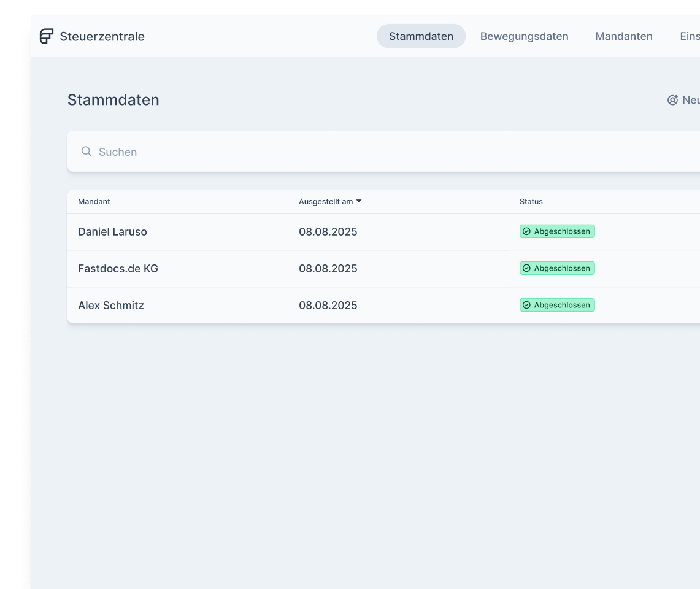Sort by the Status column header
Viewport: 700px width, 589px height.
click(531, 202)
